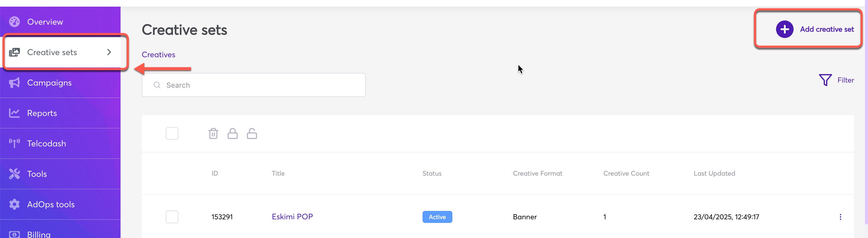Click the Filter funnel icon
Image resolution: width=868 pixels, height=238 pixels.
click(825, 80)
